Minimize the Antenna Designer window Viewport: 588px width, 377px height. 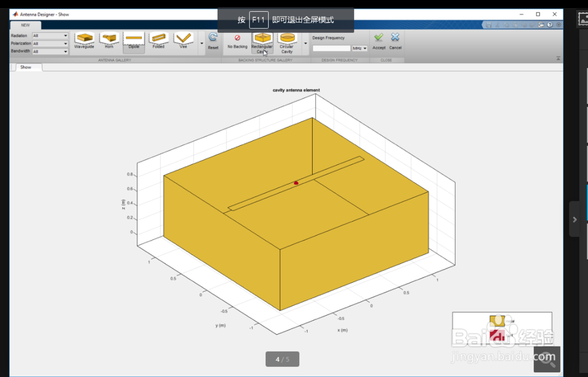coord(521,14)
